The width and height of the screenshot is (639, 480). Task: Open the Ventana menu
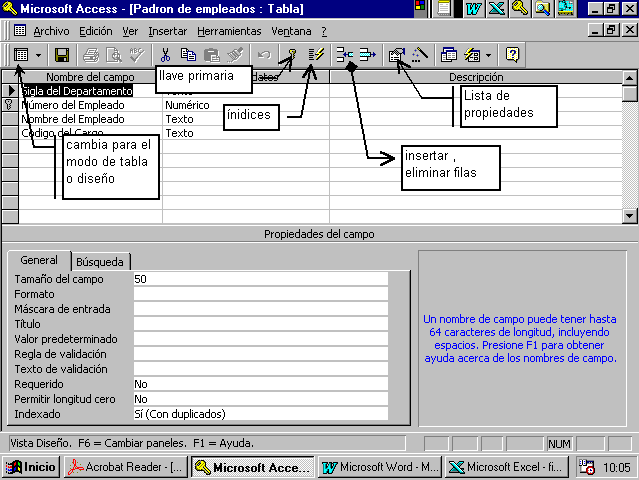coord(291,31)
